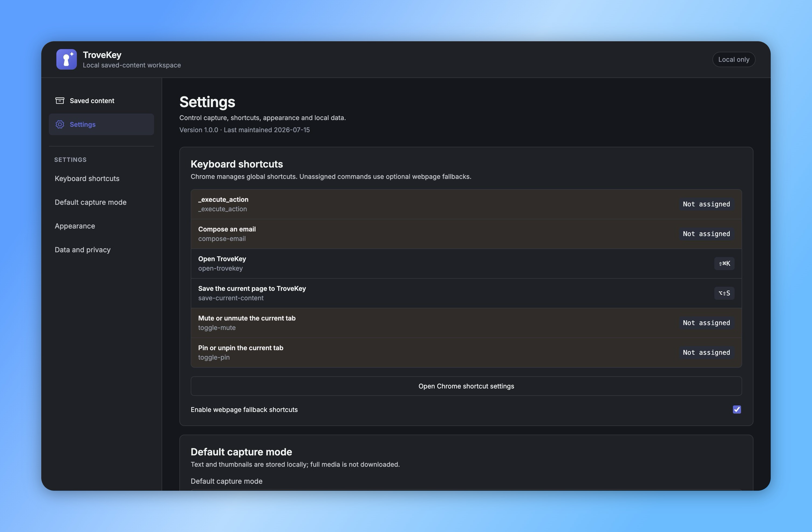This screenshot has width=812, height=532.
Task: Jump to Keyboard shortcuts section link
Action: point(87,179)
